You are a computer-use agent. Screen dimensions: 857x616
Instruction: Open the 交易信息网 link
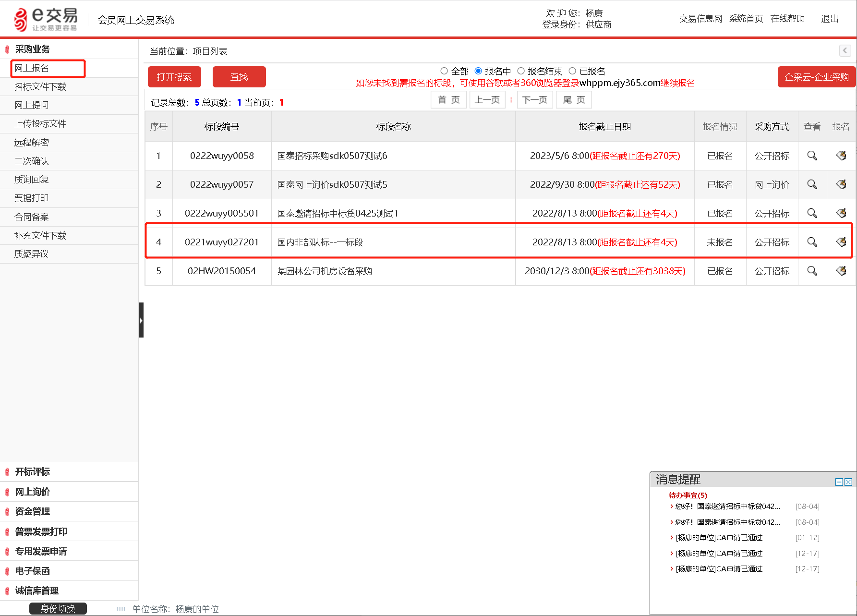click(700, 19)
